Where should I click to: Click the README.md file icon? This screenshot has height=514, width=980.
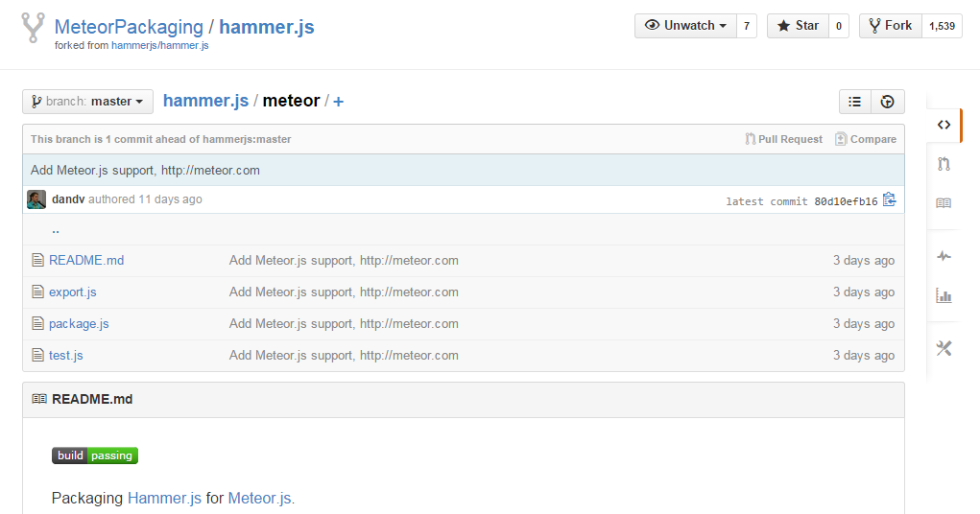(38, 260)
